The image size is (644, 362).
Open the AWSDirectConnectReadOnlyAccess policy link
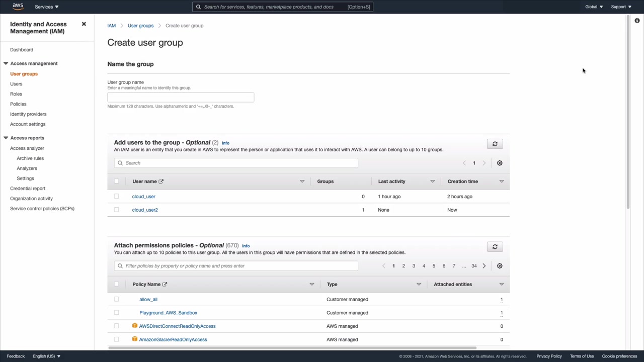point(177,326)
